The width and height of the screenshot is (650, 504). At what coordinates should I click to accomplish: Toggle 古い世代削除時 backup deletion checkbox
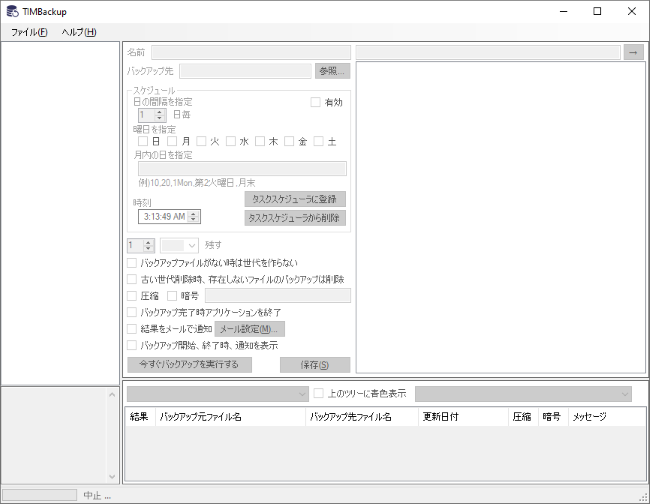click(x=132, y=279)
